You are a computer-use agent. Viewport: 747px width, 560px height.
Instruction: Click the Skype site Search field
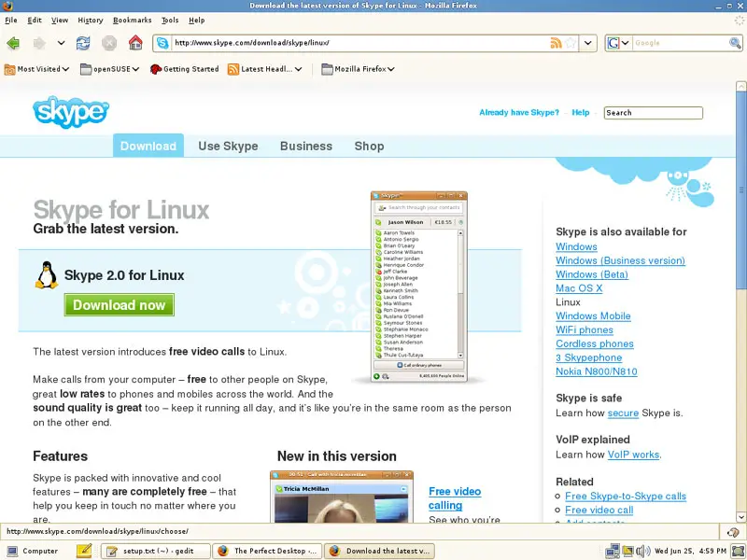point(653,113)
